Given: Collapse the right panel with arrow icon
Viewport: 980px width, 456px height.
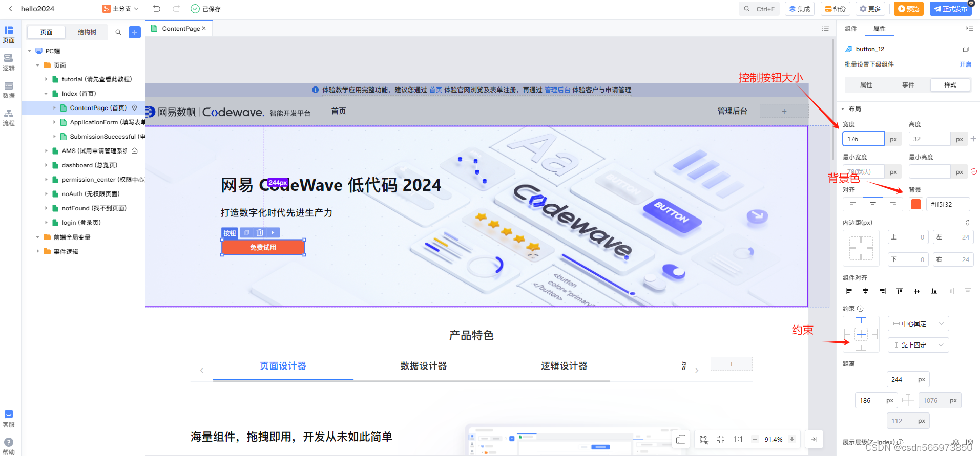Looking at the screenshot, I should (x=814, y=439).
